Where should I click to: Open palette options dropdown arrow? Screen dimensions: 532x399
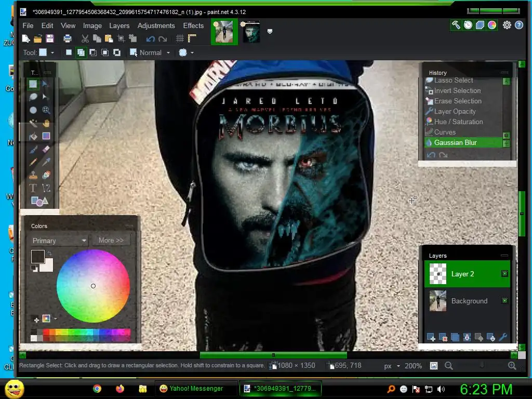click(x=55, y=318)
